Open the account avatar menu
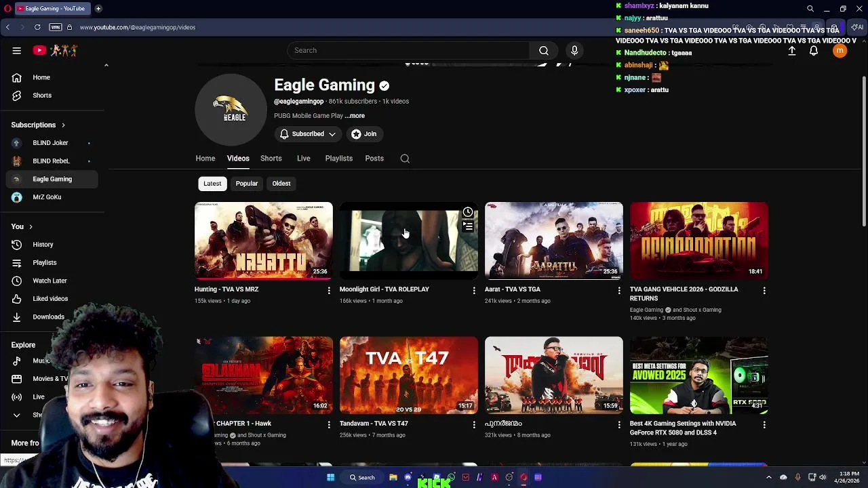868x488 pixels. point(840,51)
